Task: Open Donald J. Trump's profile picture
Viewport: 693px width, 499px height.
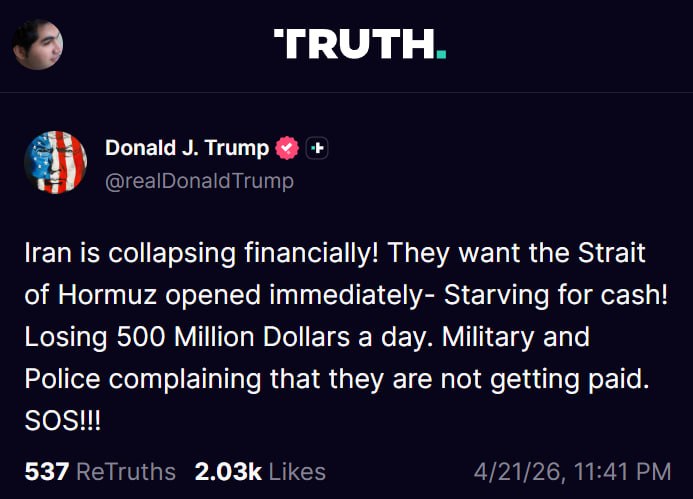Action: [55, 162]
